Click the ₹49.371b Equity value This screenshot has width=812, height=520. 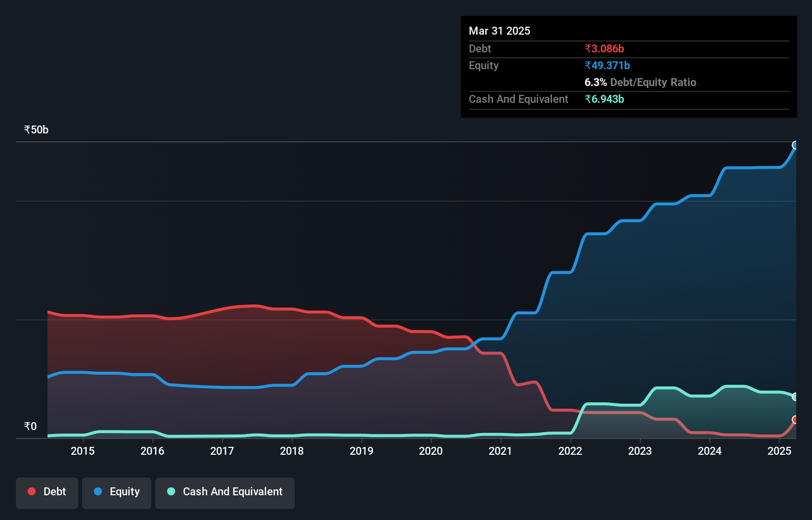coord(607,65)
